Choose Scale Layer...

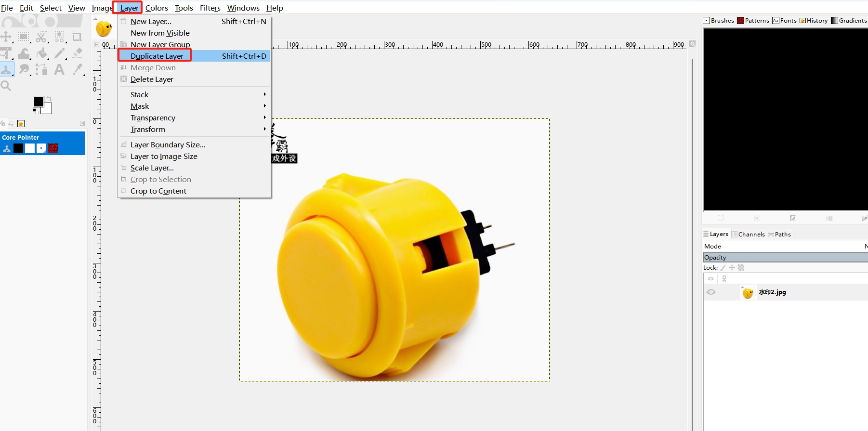coord(195,168)
